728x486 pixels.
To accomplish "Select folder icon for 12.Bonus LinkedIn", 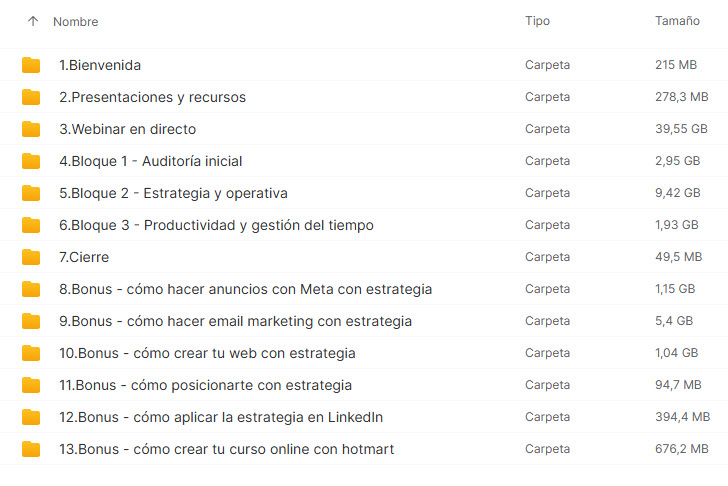I will coord(31,417).
